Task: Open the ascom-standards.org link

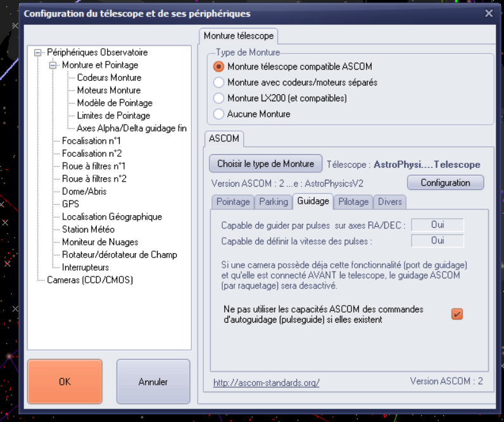Action: pos(266,383)
